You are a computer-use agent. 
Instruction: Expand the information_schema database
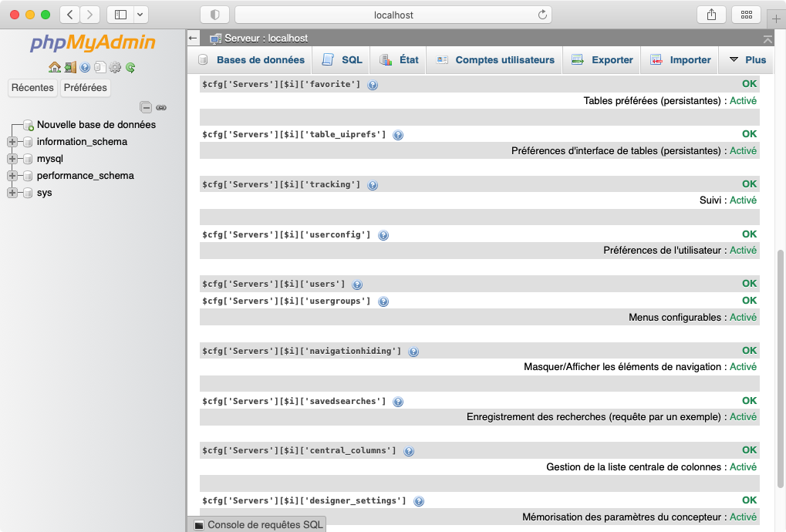(12, 142)
